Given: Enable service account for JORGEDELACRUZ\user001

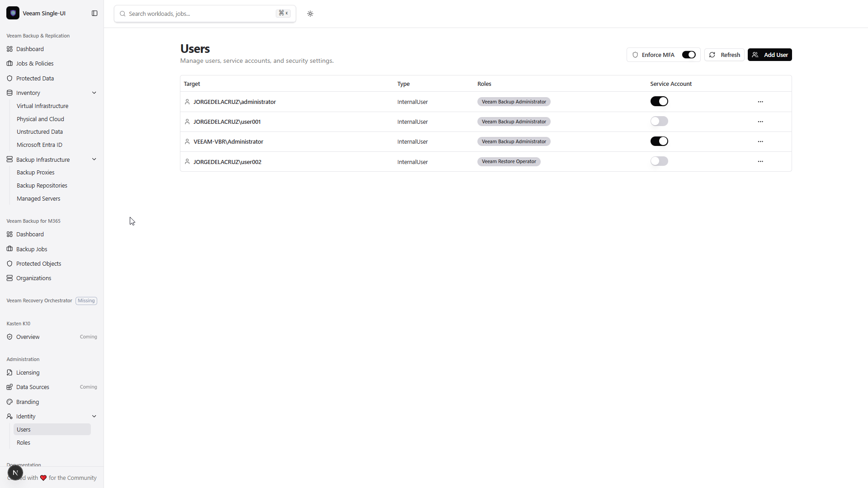Looking at the screenshot, I should (x=659, y=121).
